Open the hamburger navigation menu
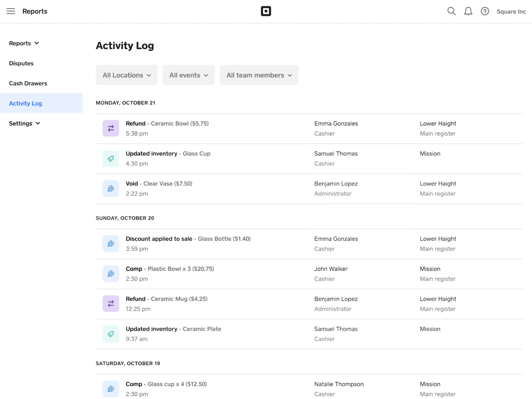This screenshot has height=399, width=532. (x=11, y=11)
